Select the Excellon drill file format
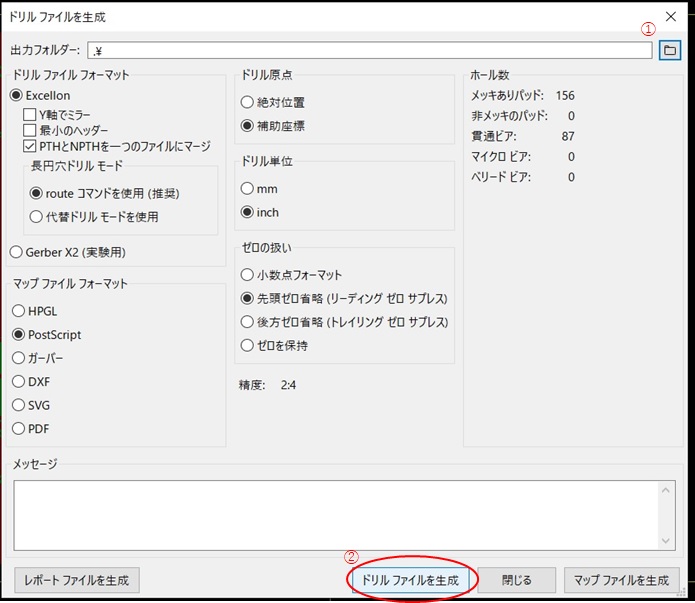The width and height of the screenshot is (695, 603). 17,95
